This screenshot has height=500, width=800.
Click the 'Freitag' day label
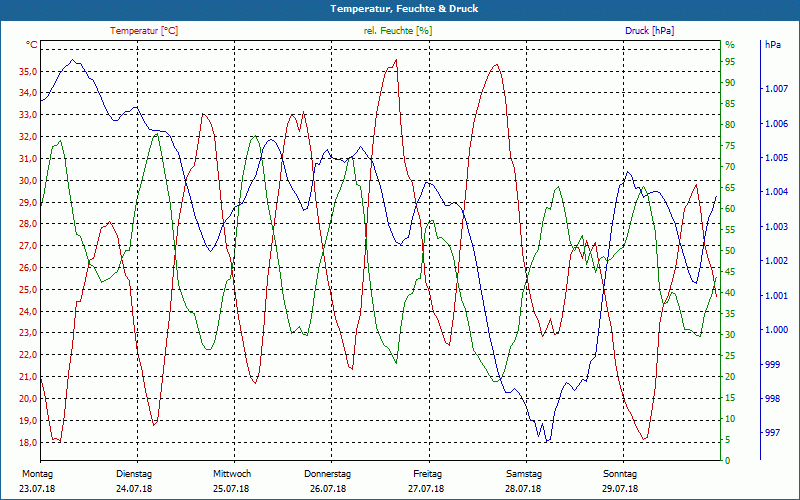coord(428,474)
